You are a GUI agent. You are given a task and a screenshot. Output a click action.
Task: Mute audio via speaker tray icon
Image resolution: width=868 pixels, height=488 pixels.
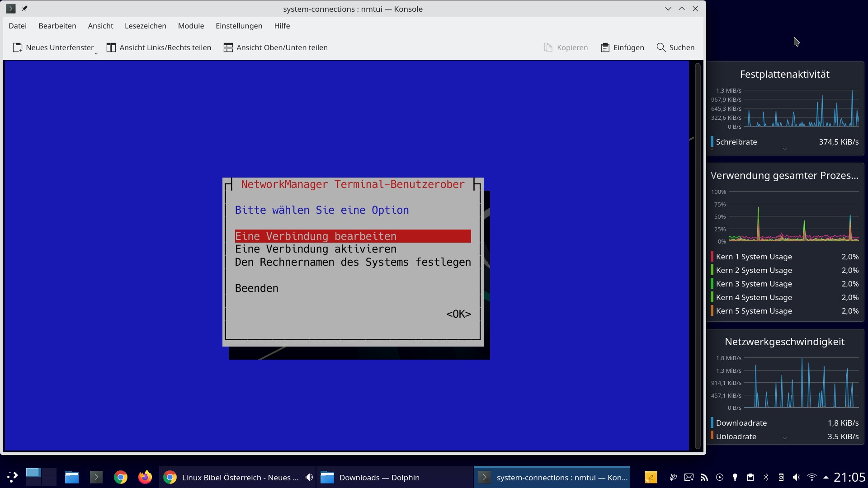tap(796, 477)
